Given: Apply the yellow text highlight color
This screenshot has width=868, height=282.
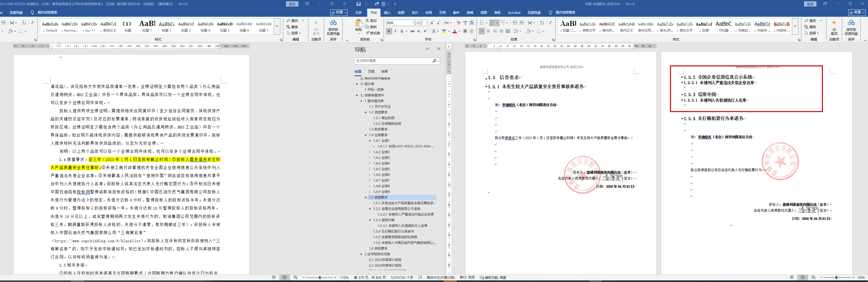Looking at the screenshot, I should click(x=444, y=31).
